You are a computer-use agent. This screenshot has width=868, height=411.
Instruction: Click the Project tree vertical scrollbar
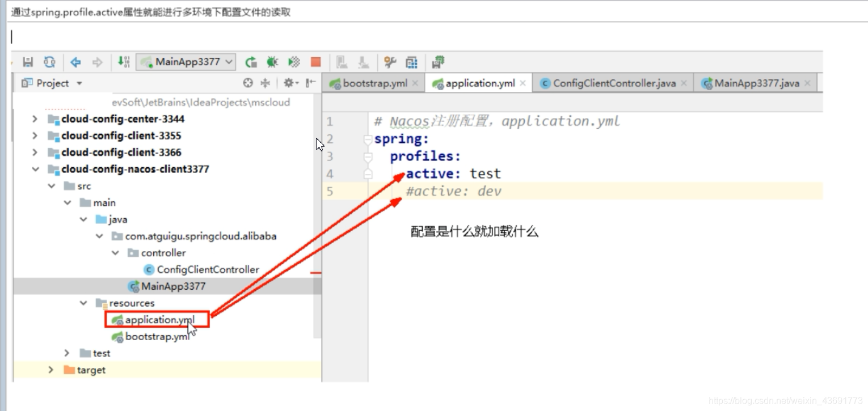point(318,215)
